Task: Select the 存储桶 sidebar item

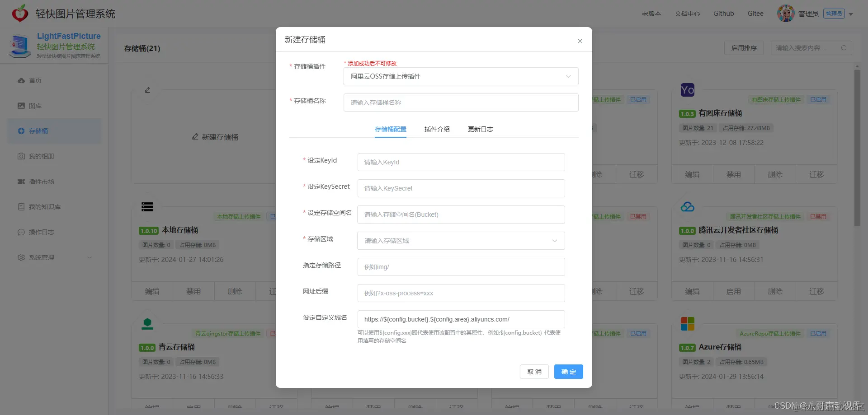Action: [54, 131]
